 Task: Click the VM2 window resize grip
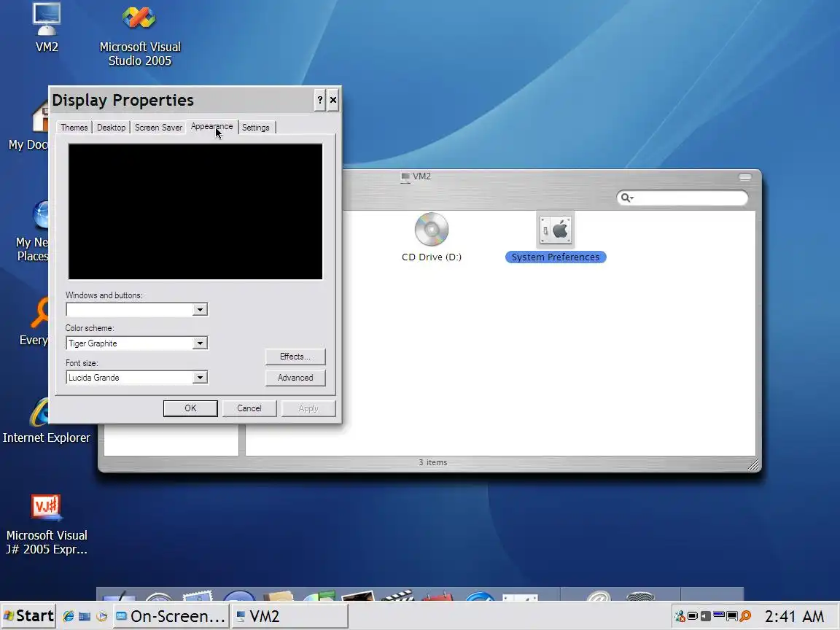(x=753, y=465)
